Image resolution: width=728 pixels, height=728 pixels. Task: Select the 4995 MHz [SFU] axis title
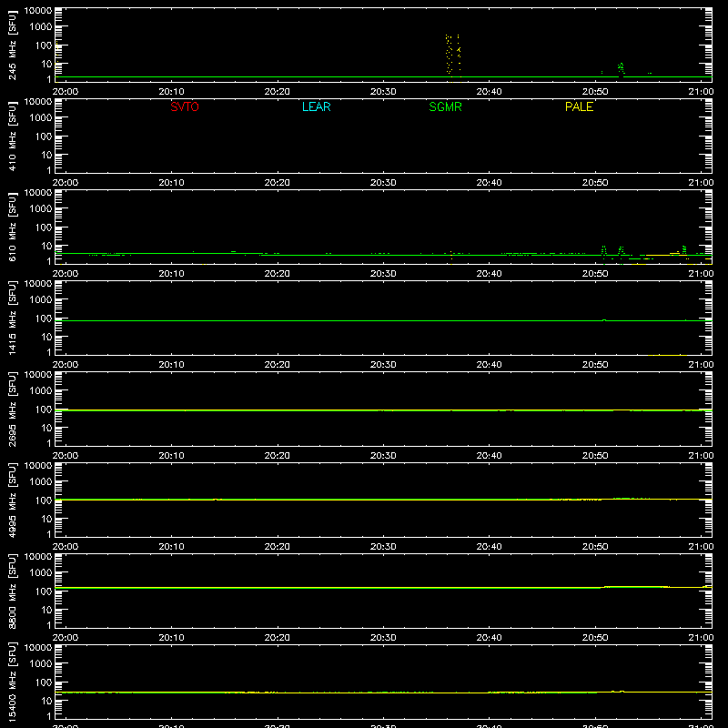coord(12,500)
